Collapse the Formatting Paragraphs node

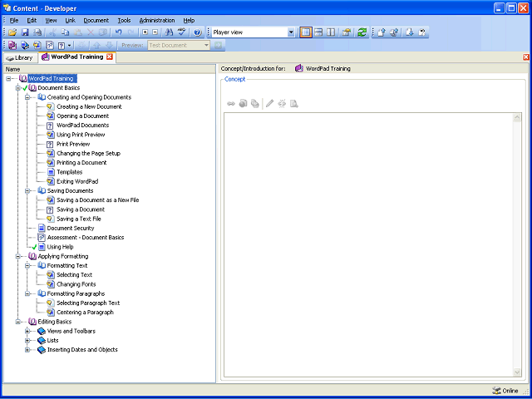point(27,293)
